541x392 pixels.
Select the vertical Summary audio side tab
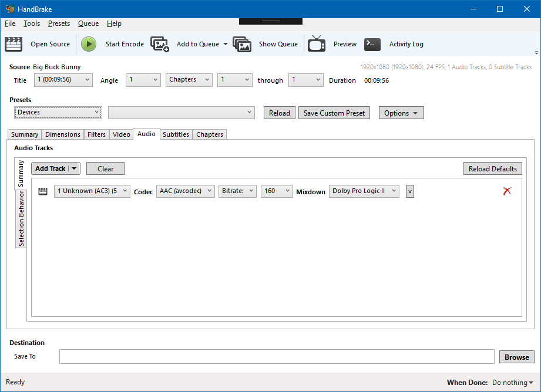[x=21, y=174]
